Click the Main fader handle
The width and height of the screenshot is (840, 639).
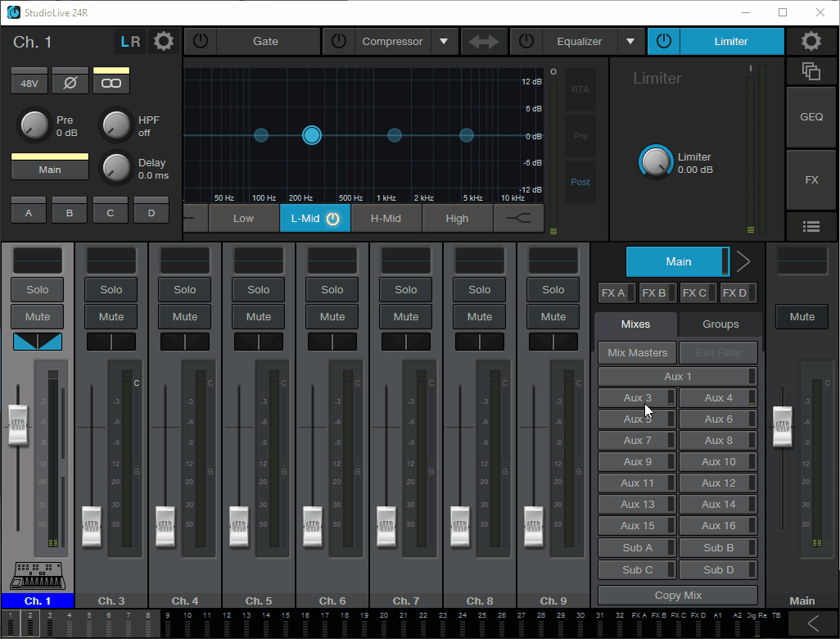784,426
